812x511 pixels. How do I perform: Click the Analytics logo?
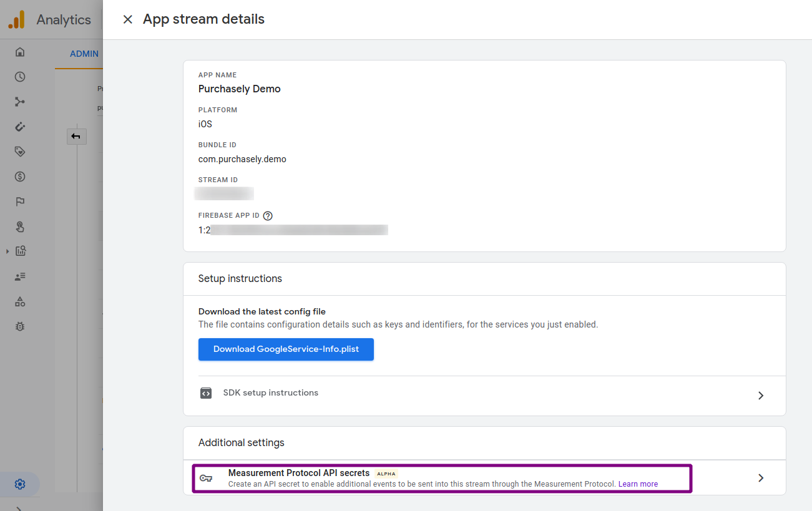[16, 20]
